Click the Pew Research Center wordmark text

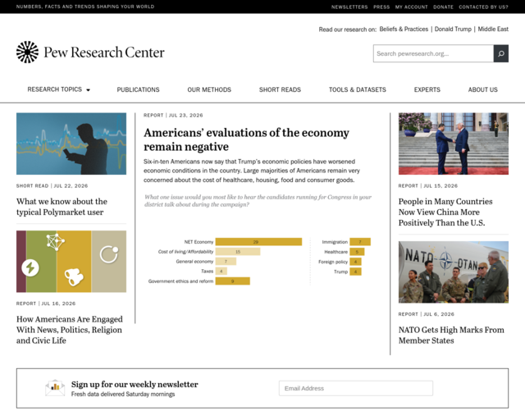point(104,52)
